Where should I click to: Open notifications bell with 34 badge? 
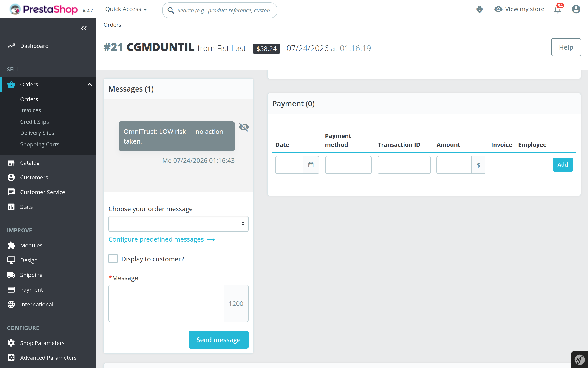(x=558, y=9)
